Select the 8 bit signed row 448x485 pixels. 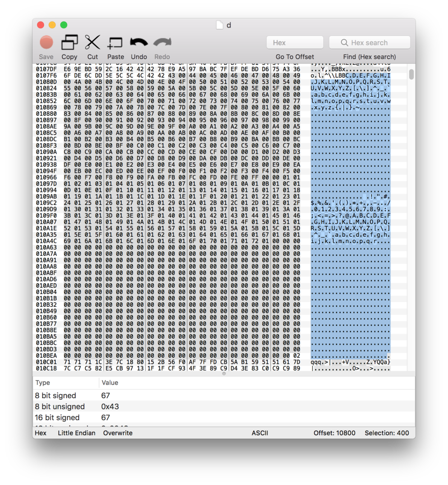click(224, 395)
